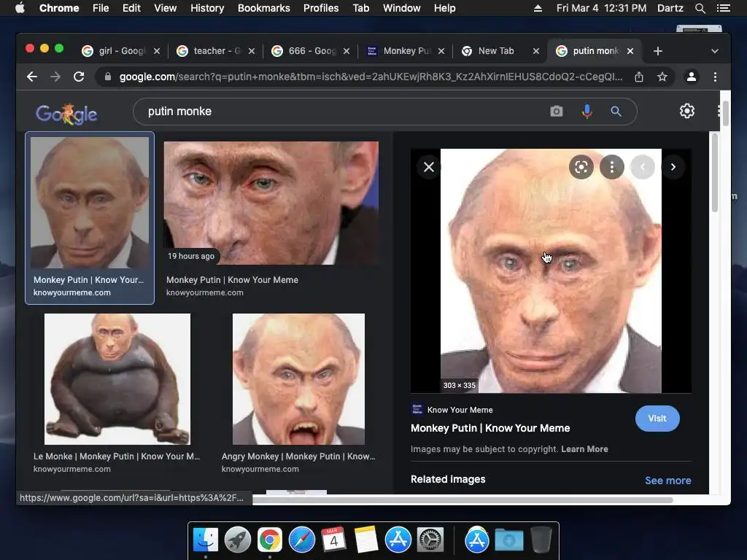The width and height of the screenshot is (747, 560).
Task: Bookmark this page with the star icon
Action: click(x=662, y=77)
